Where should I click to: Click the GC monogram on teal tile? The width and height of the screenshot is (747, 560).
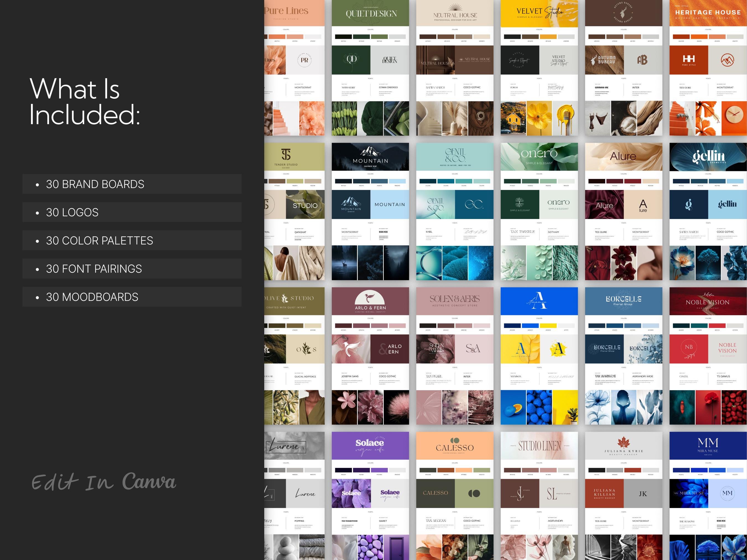click(474, 204)
